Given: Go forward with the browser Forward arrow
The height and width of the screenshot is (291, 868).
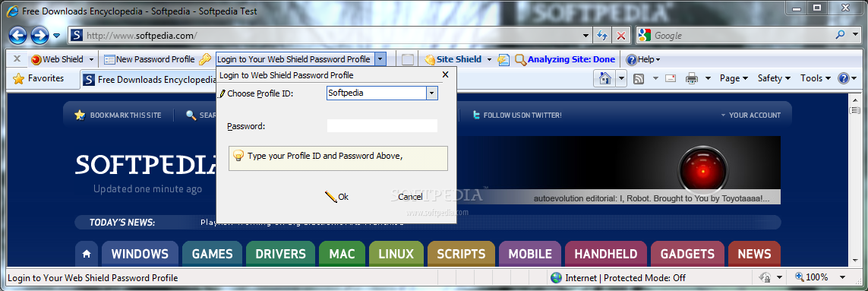Looking at the screenshot, I should pos(39,36).
